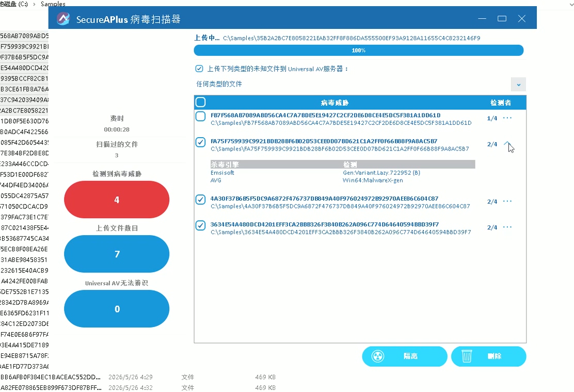Click the FB7F568AB7089 threat file name

[325, 115]
